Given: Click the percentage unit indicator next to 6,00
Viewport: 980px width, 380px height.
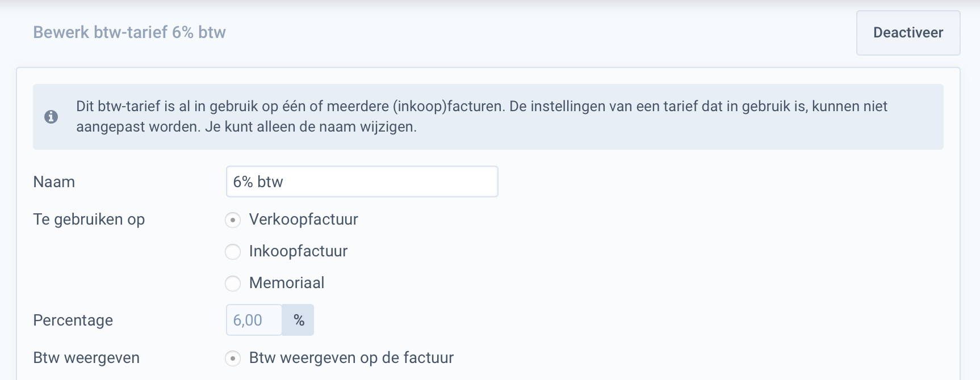Looking at the screenshot, I should (298, 319).
